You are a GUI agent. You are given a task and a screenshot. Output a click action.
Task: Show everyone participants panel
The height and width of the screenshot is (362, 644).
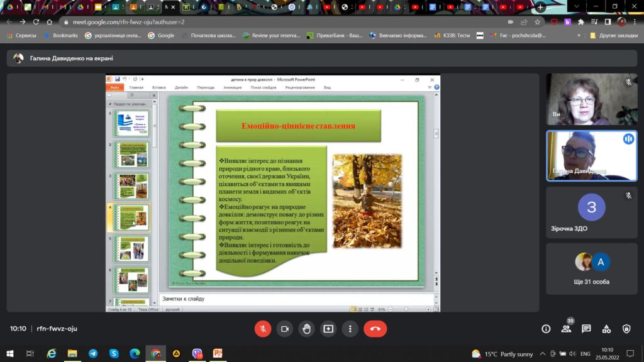pos(567,328)
